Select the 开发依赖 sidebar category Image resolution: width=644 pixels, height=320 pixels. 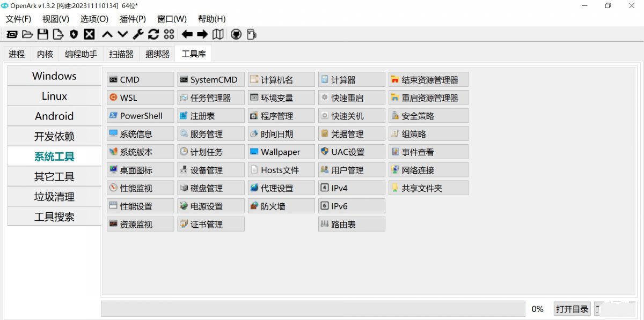coord(54,136)
